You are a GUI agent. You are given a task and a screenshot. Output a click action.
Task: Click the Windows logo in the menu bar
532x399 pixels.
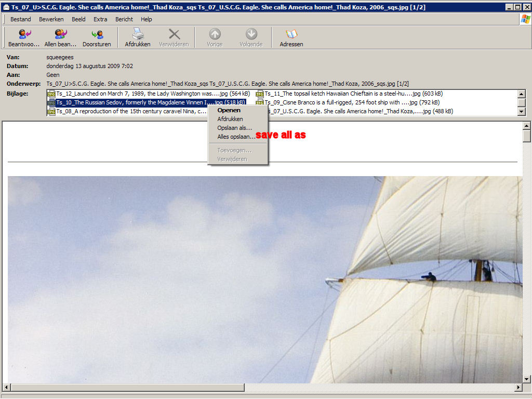526,19
